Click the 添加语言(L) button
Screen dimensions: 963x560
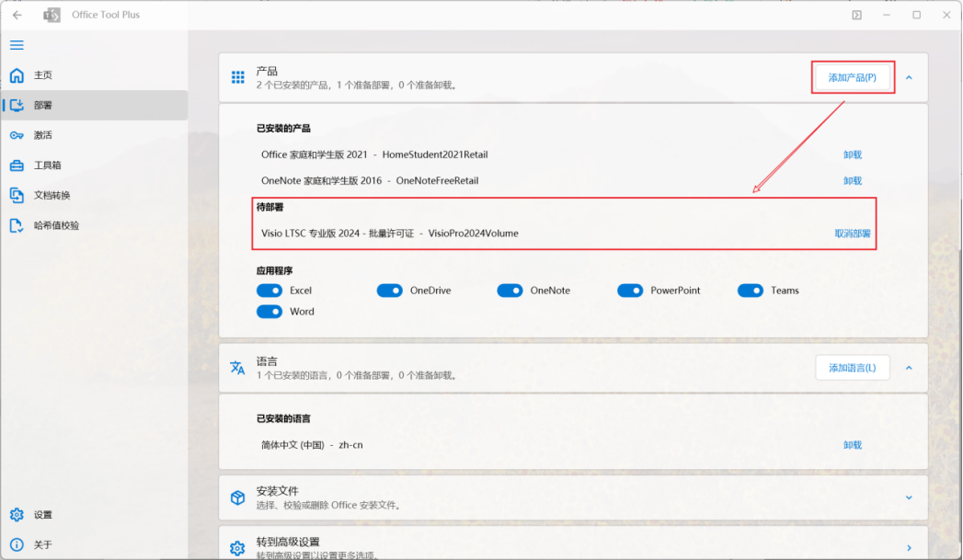(852, 368)
